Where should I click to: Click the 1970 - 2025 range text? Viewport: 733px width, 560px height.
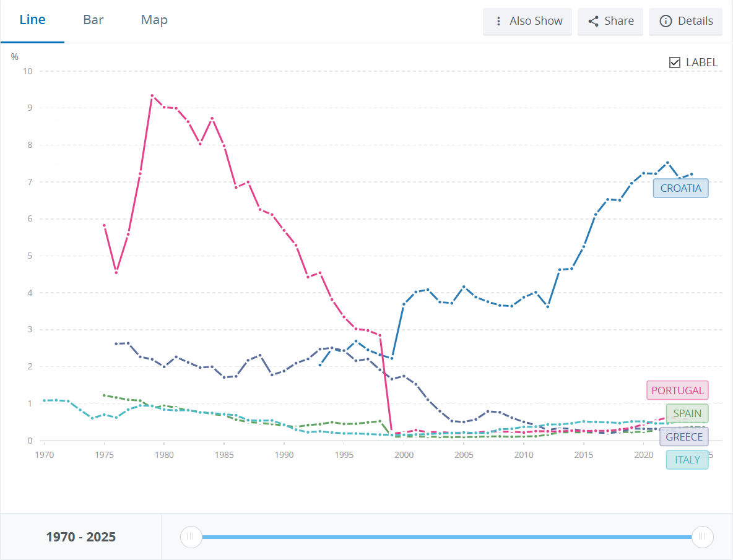click(x=81, y=537)
